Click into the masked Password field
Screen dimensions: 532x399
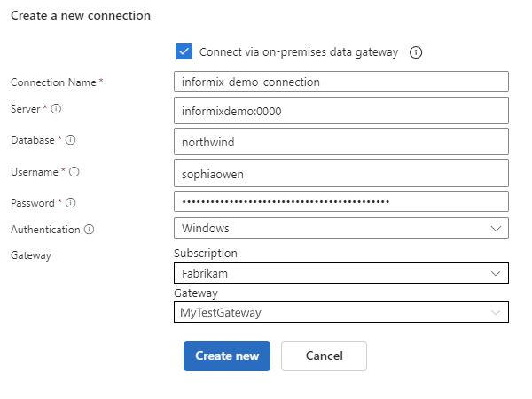point(340,202)
